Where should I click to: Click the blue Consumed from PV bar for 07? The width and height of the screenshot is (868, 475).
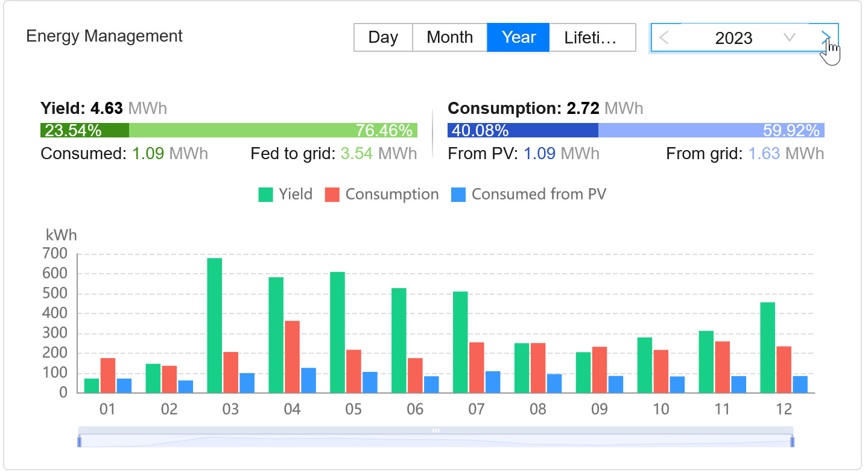(493, 382)
